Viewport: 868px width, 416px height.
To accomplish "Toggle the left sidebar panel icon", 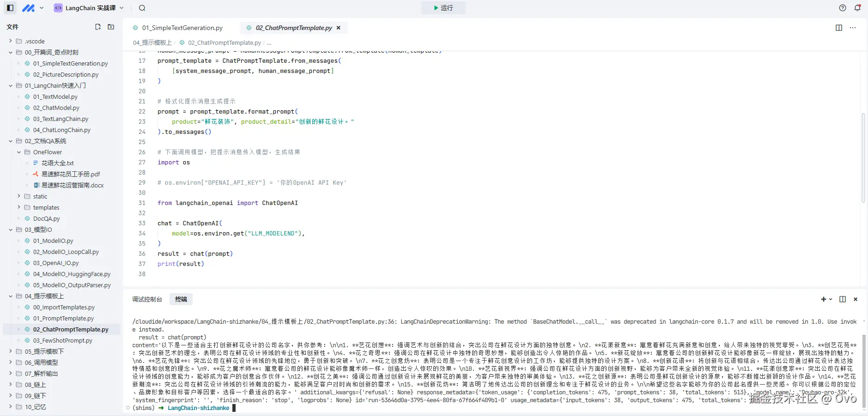I will 10,8.
